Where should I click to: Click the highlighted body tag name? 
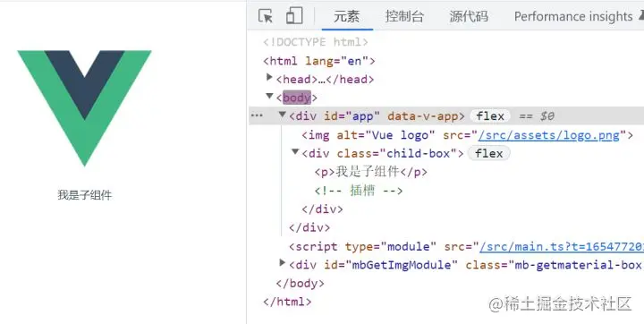click(x=297, y=98)
